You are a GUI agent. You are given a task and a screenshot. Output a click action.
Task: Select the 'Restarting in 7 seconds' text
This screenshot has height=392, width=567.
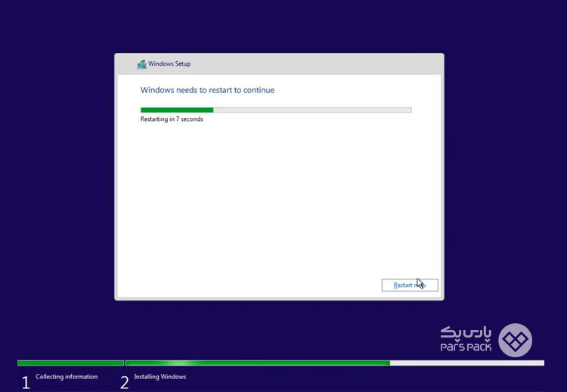tap(172, 119)
